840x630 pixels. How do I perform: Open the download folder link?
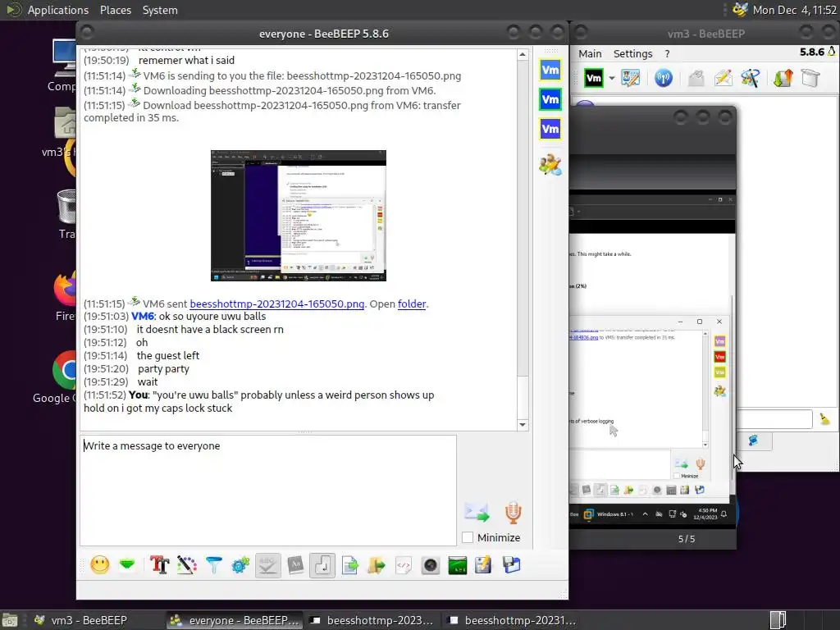point(412,304)
